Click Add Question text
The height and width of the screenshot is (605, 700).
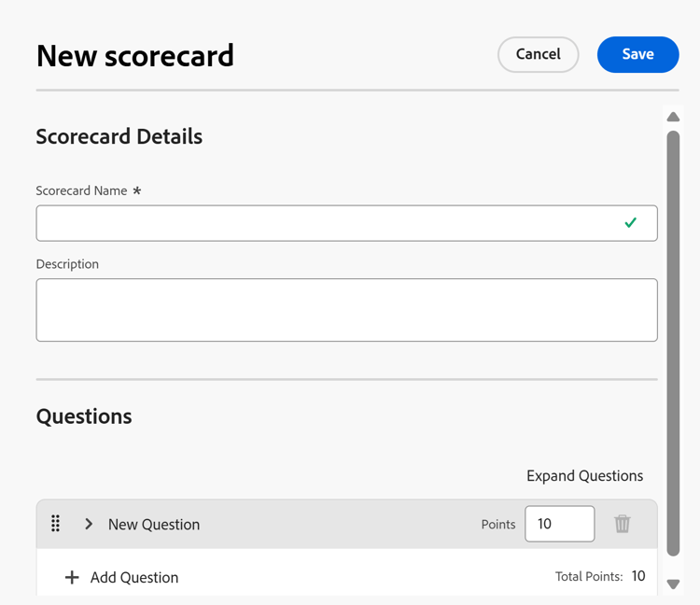click(x=134, y=577)
